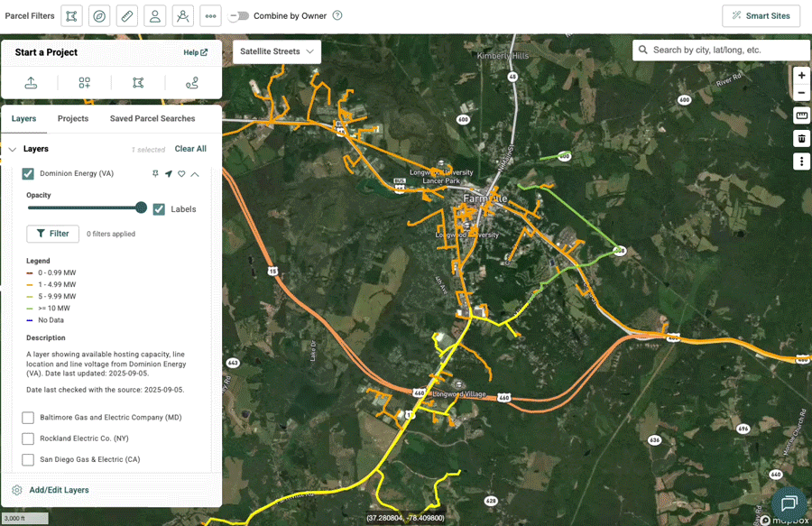Open the Saved Parcel Searches tab
Image resolution: width=812 pixels, height=526 pixels.
152,118
